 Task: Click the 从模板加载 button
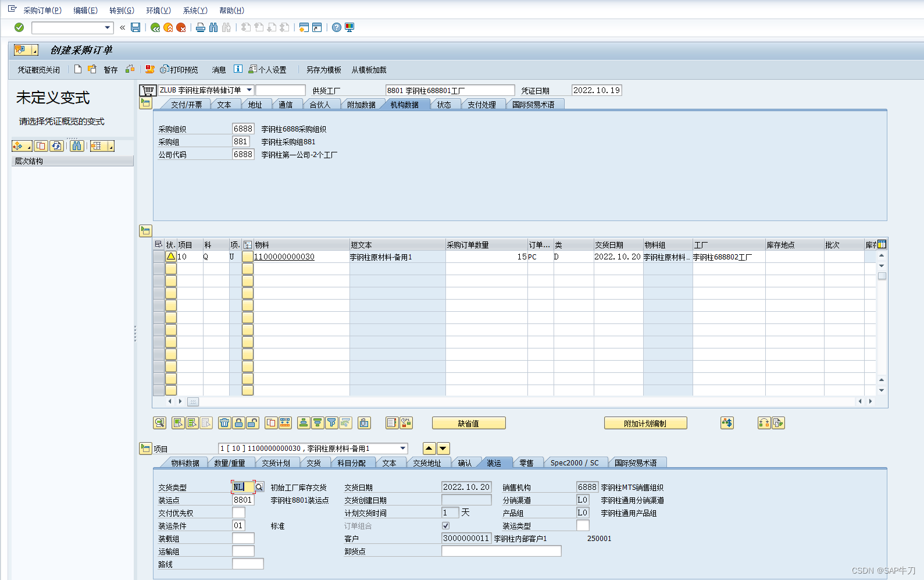[369, 70]
